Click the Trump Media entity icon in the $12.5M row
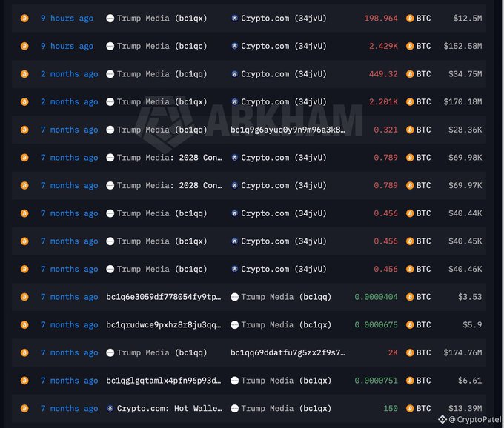The width and height of the screenshot is (504, 428). coord(110,19)
